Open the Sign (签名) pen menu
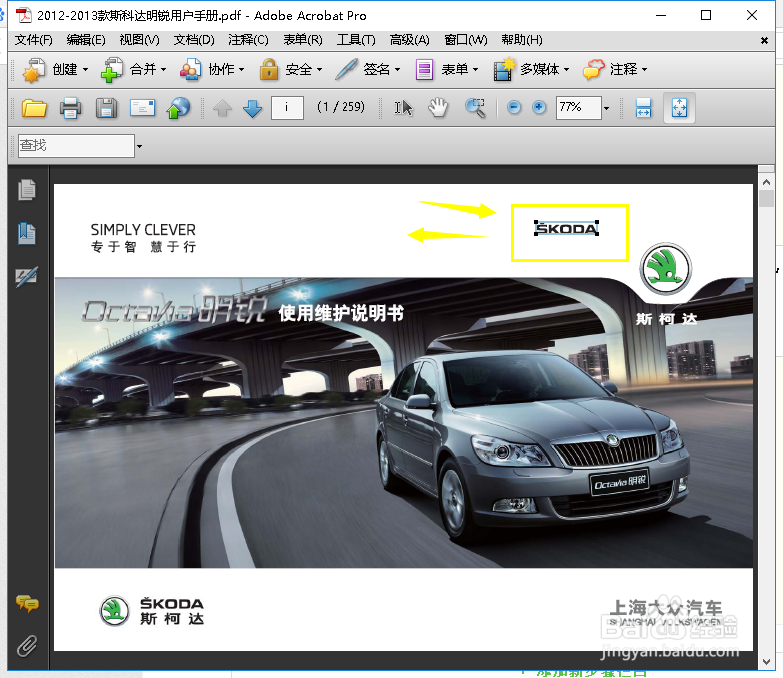The width and height of the screenshot is (783, 678). (x=369, y=69)
